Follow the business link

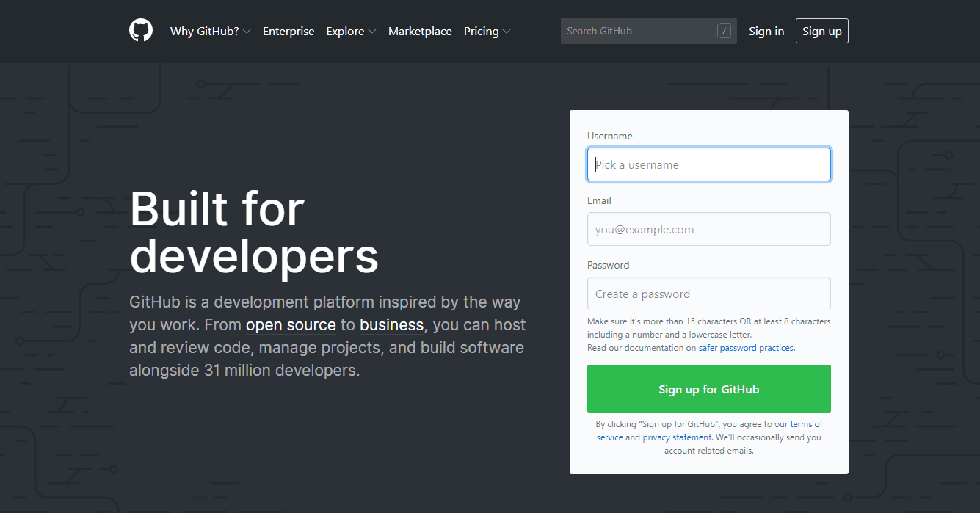pos(391,324)
